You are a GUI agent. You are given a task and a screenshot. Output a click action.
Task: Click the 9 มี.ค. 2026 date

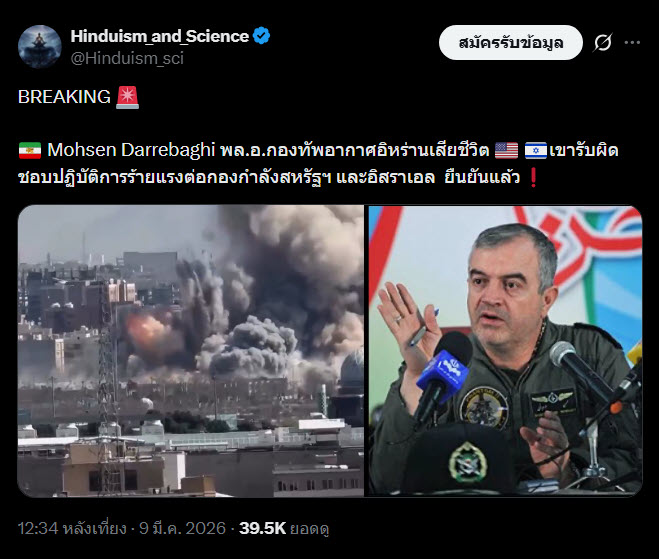pos(182,528)
